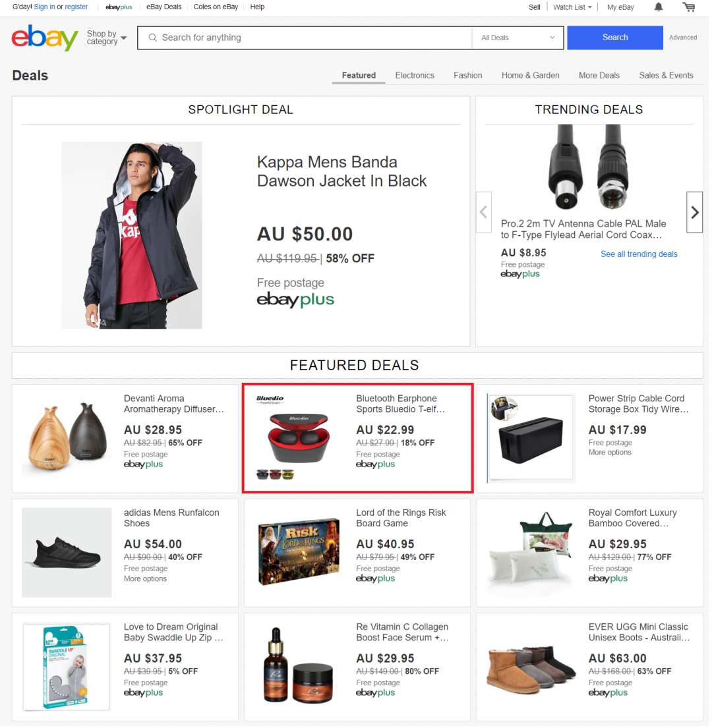Open the Shop by category menu
Viewport: 712px width, 728px height.
point(105,38)
